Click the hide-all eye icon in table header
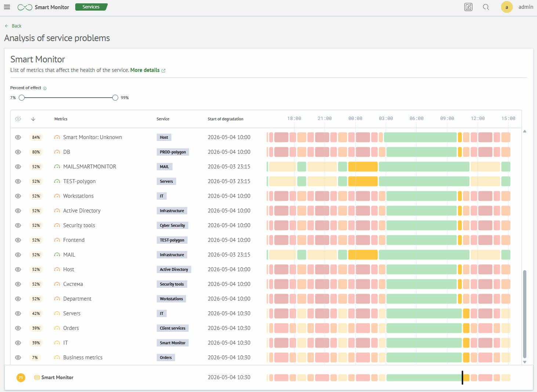This screenshot has width=537, height=392. tap(18, 119)
